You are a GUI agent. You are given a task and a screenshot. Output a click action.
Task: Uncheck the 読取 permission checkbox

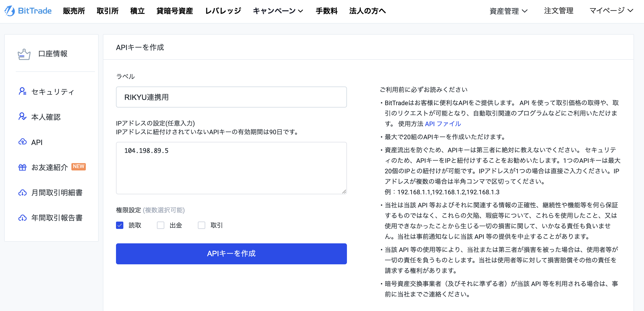120,225
